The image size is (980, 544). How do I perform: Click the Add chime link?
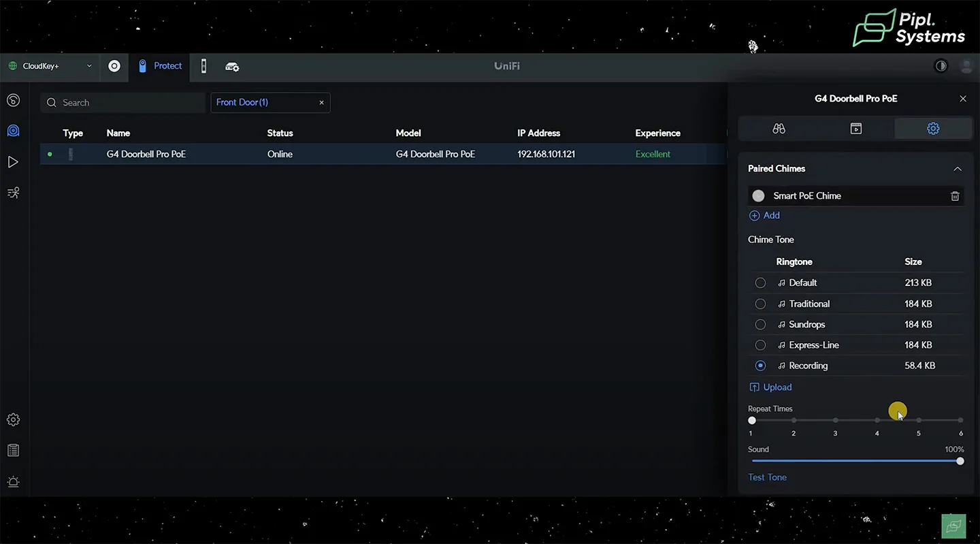[764, 215]
